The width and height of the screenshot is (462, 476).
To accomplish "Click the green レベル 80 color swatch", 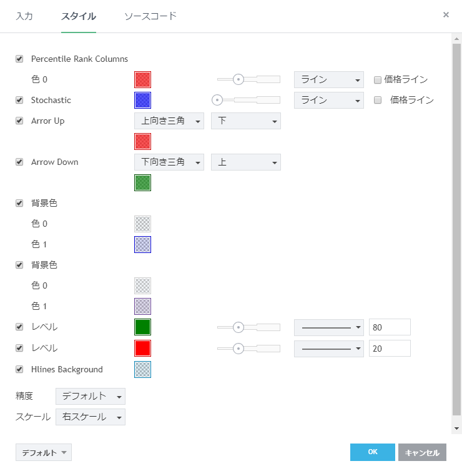I will point(142,327).
